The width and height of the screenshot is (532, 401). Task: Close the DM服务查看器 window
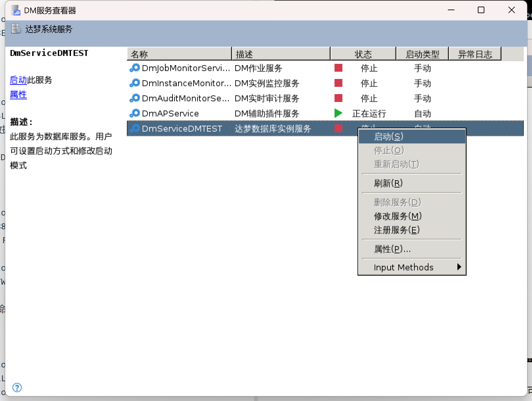512,10
